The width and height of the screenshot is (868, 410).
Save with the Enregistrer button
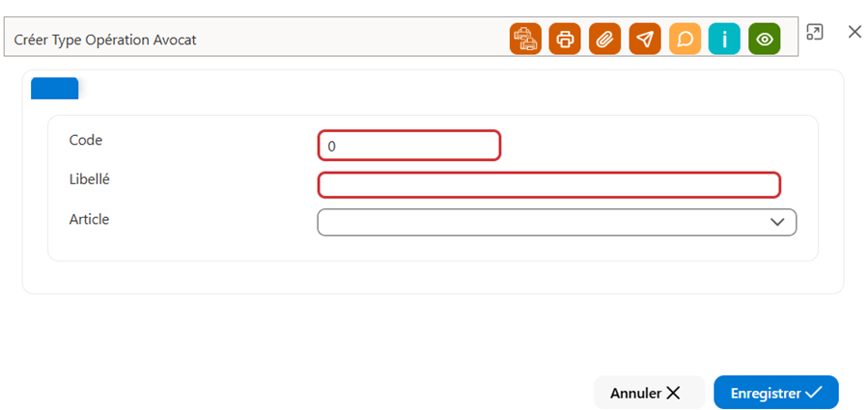[x=776, y=393]
